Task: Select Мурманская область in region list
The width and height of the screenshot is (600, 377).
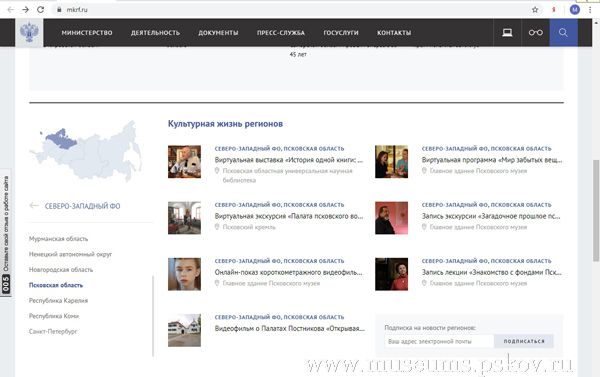Action: pyautogui.click(x=59, y=239)
